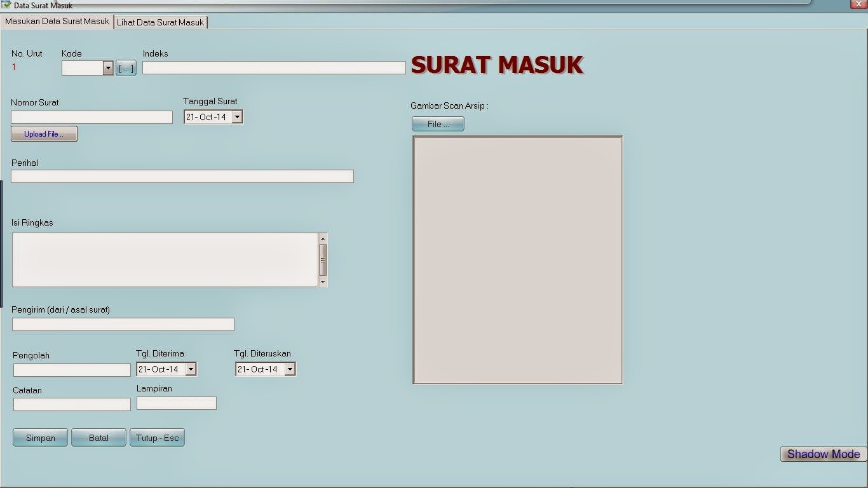The width and height of the screenshot is (868, 488).
Task: Click the Tanggal Surat date value 21-Oct-14
Action: coord(207,117)
